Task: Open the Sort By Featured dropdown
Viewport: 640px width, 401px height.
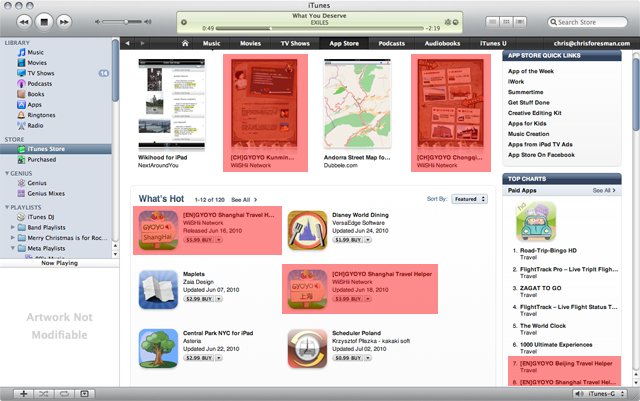Action: [469, 199]
